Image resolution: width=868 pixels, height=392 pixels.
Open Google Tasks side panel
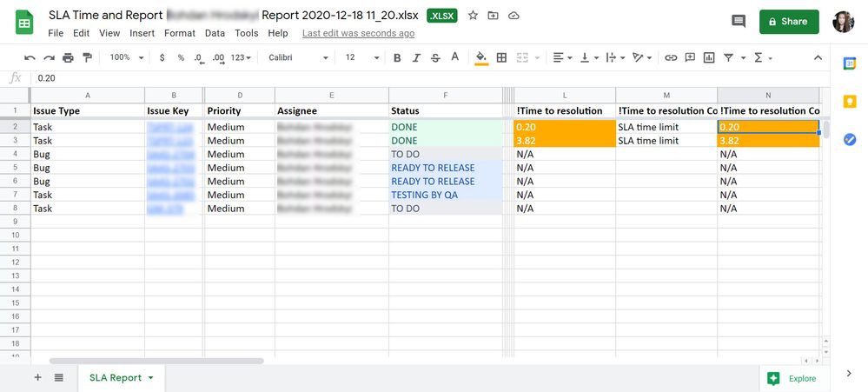tap(850, 140)
